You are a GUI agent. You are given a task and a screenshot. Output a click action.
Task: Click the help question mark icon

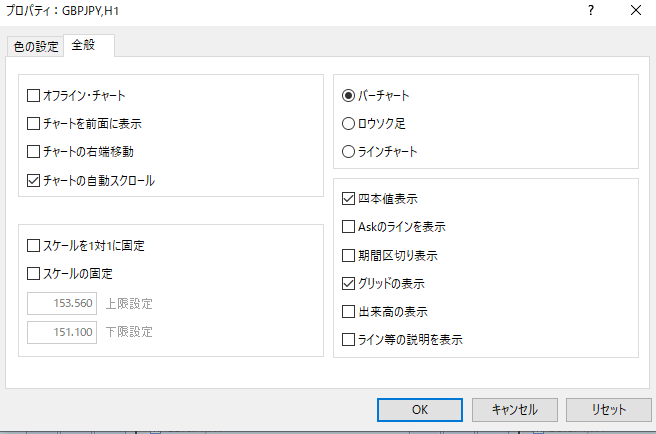[591, 11]
